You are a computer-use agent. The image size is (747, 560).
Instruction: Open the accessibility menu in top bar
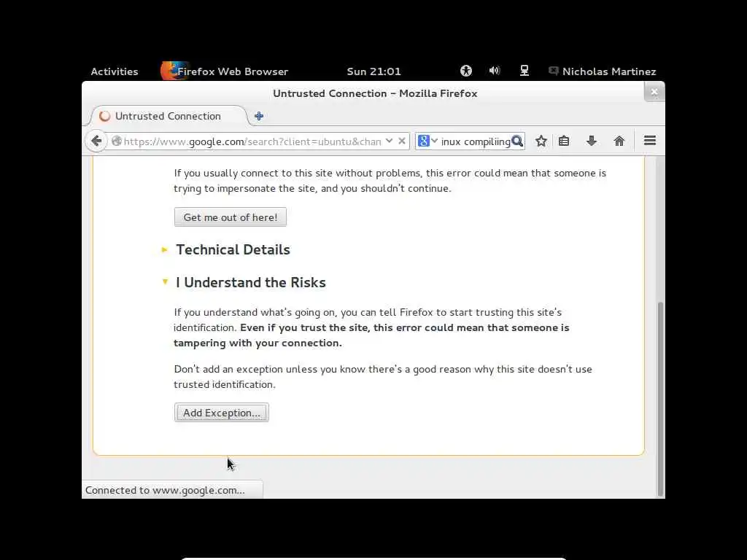click(466, 71)
